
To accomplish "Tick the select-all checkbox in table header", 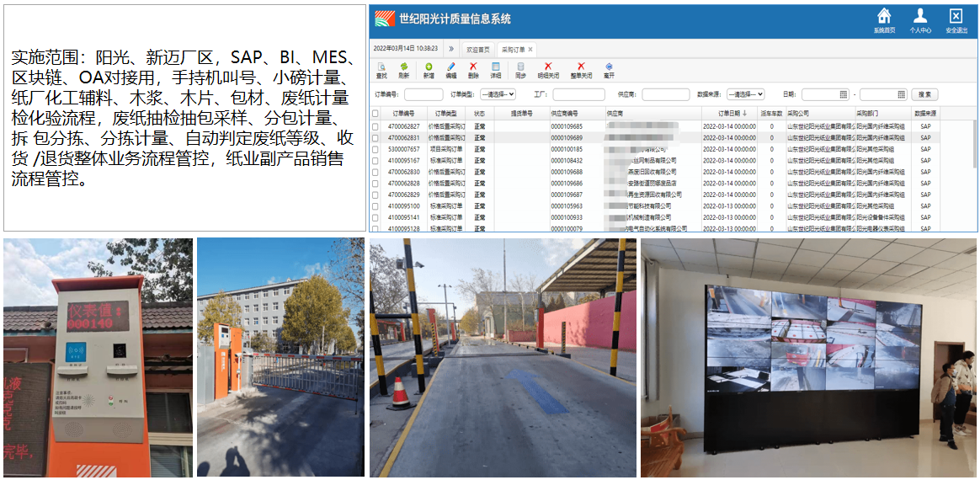I will (375, 114).
